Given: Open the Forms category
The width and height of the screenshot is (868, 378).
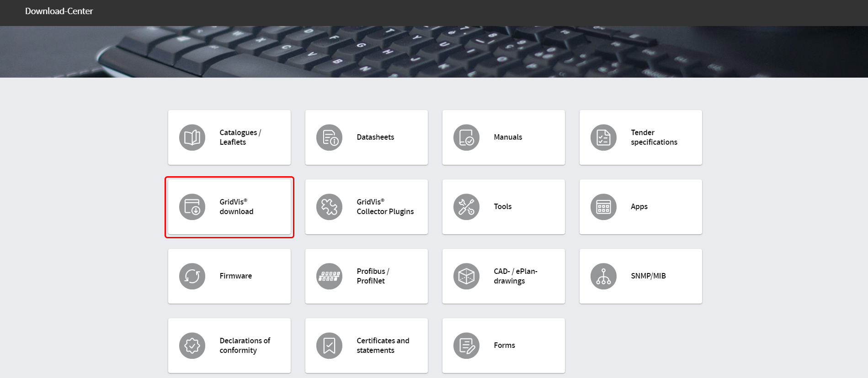Looking at the screenshot, I should tap(504, 346).
